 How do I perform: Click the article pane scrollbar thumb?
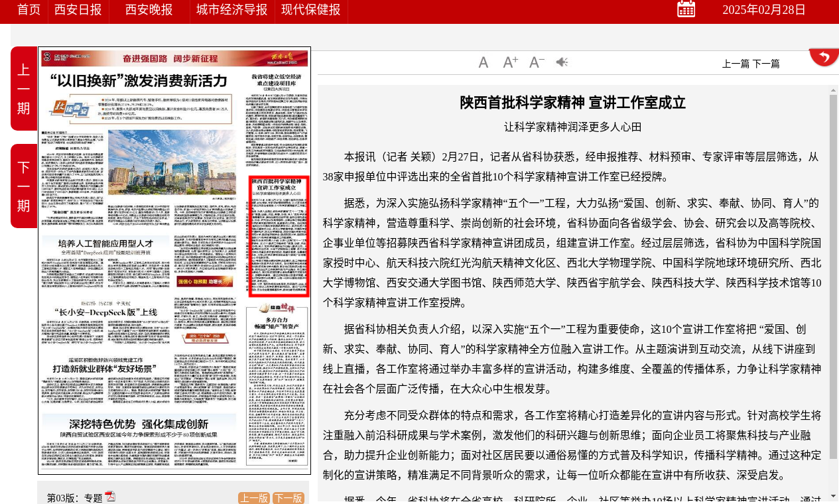click(x=834, y=277)
